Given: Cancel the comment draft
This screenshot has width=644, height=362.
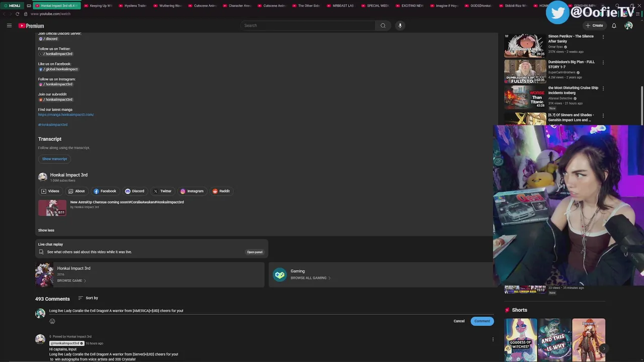Looking at the screenshot, I should tap(459, 321).
